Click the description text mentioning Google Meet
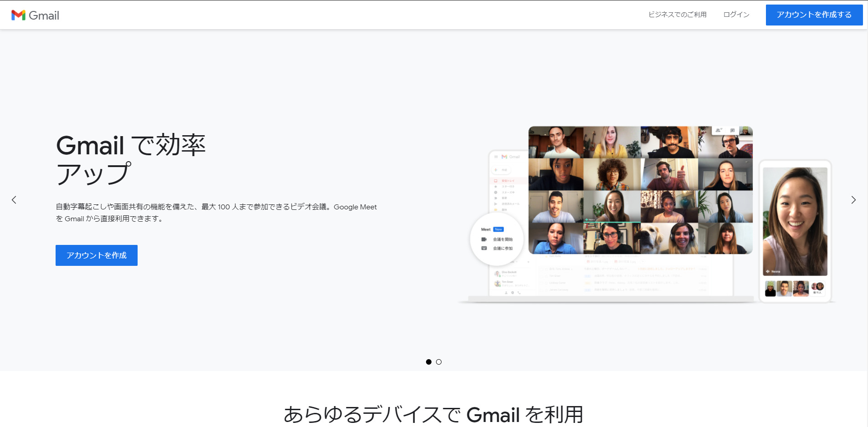Viewport: 868px width, 427px height. point(216,213)
